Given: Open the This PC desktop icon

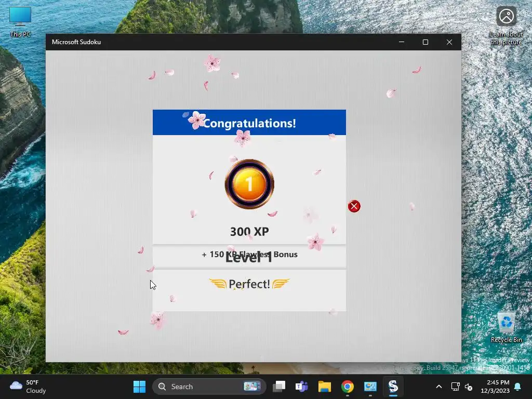Looking at the screenshot, I should click(20, 22).
